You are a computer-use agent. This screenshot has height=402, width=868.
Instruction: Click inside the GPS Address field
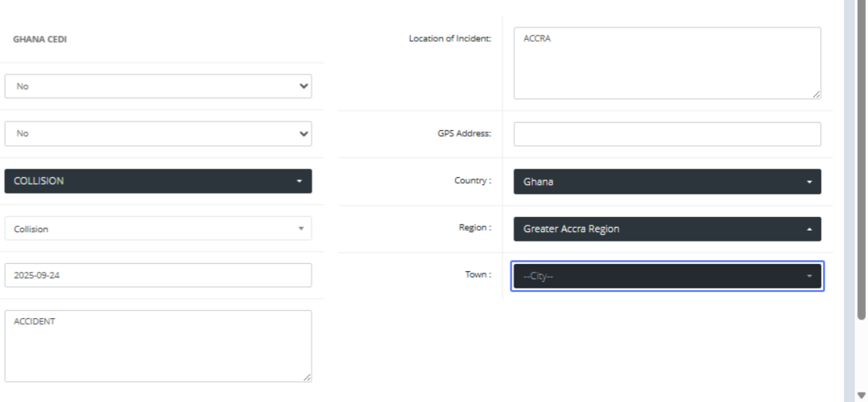click(667, 134)
